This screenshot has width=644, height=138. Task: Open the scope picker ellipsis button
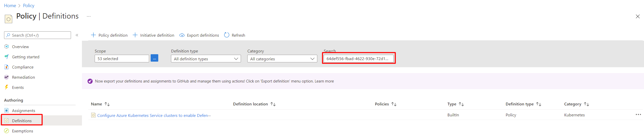[154, 58]
